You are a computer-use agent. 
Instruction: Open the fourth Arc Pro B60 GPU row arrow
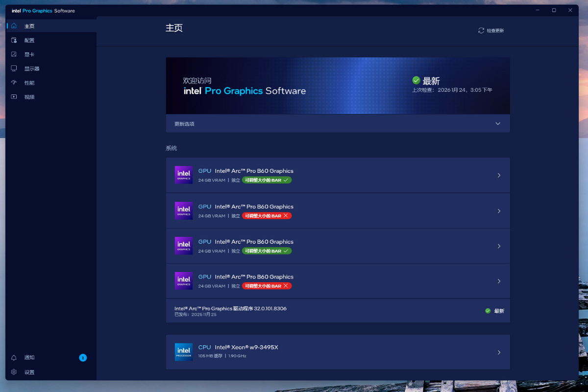click(x=499, y=281)
